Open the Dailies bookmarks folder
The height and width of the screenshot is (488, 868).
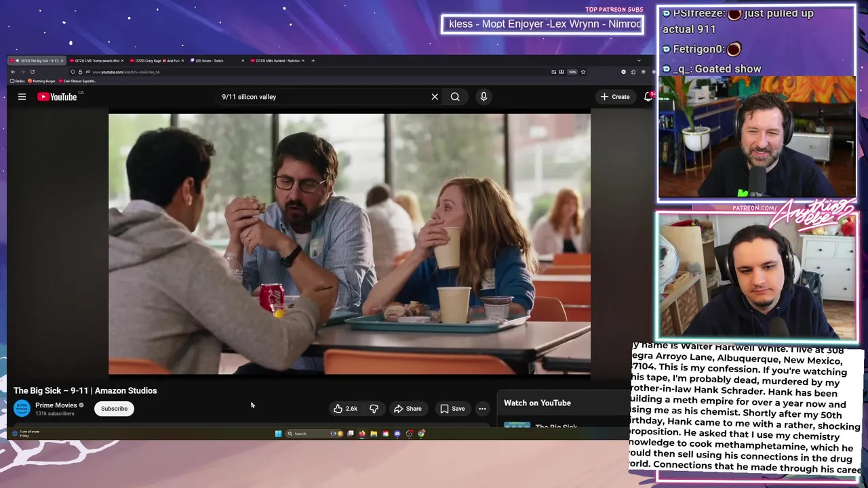click(18, 81)
